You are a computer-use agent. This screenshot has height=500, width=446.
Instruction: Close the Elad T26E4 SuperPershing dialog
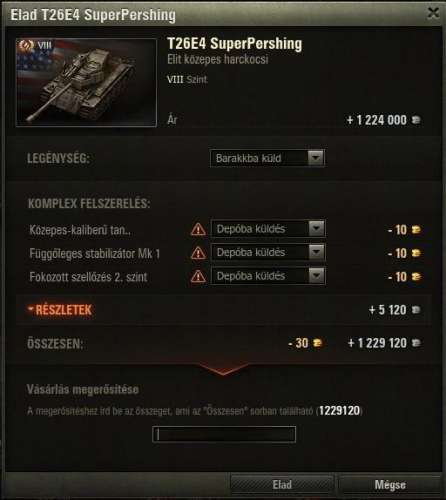[433, 13]
